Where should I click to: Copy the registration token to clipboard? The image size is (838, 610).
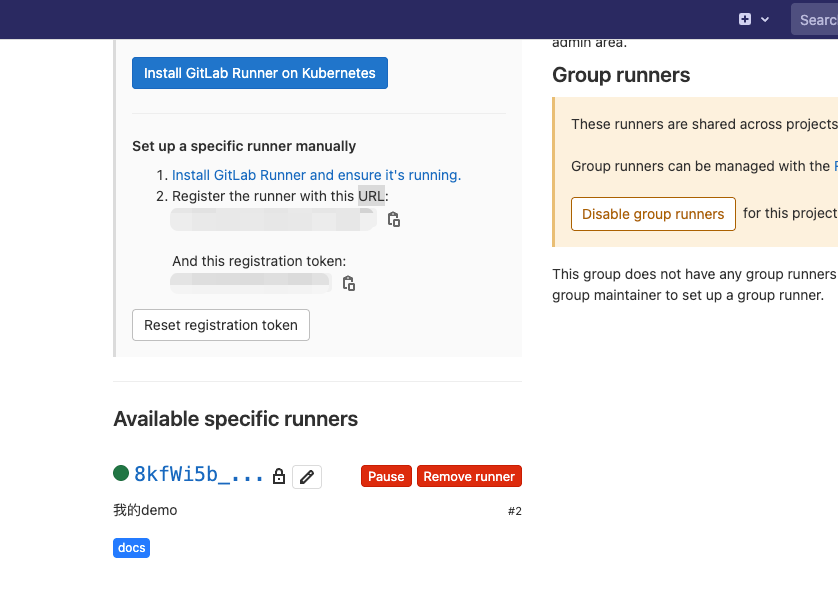coord(349,283)
